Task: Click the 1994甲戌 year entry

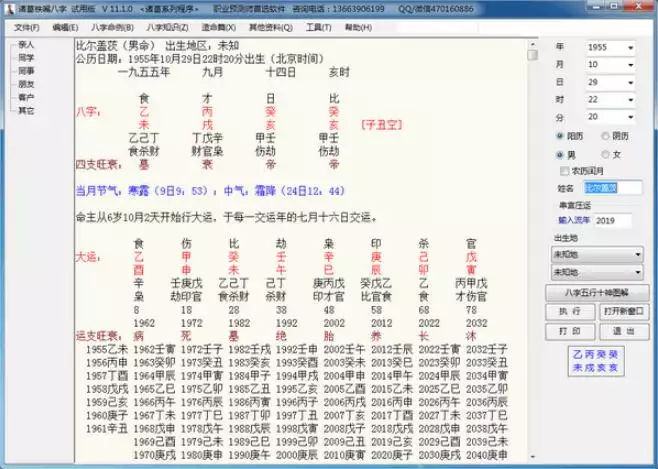Action: tap(297, 376)
